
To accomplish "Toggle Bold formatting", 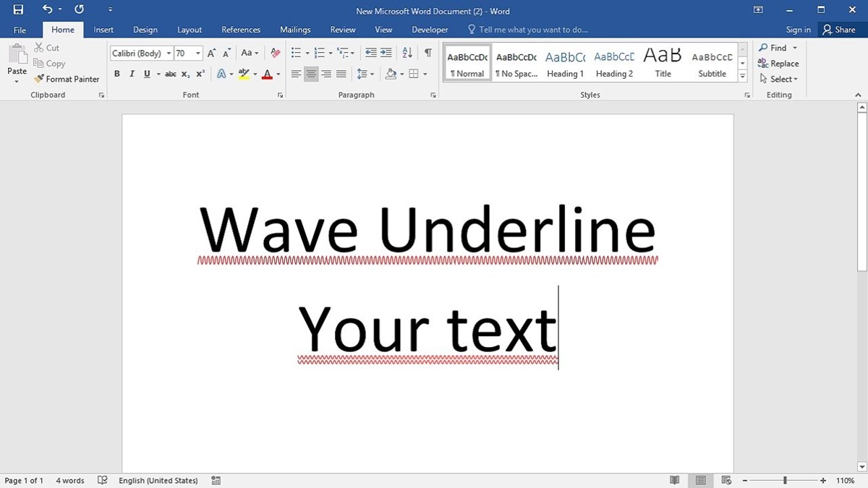I will 117,74.
